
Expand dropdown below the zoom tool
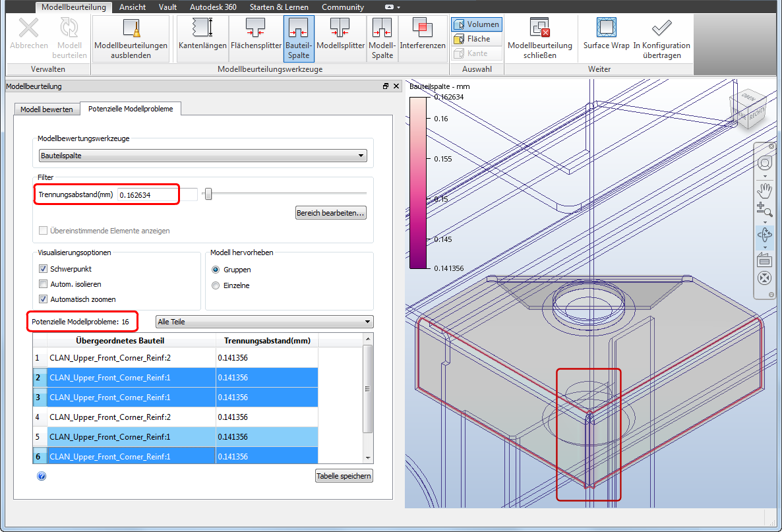(x=765, y=222)
